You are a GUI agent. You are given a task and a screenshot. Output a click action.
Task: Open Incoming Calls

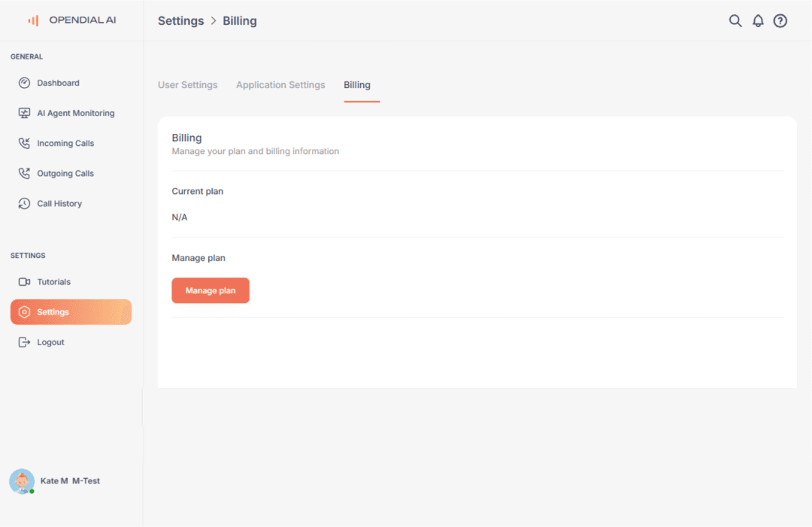pyautogui.click(x=65, y=143)
